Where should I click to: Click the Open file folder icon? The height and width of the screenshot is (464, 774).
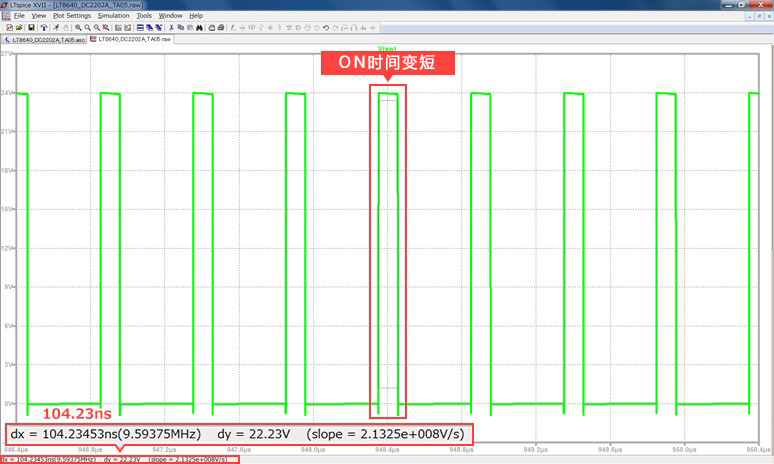[x=19, y=27]
